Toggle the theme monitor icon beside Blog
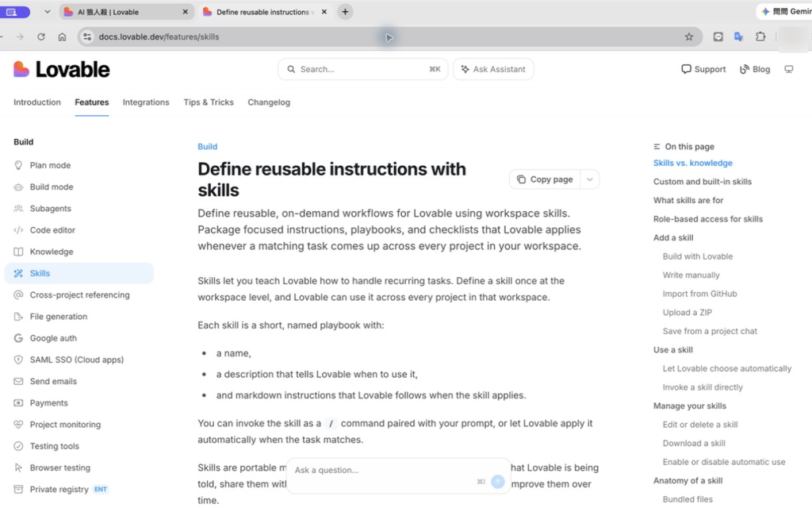The width and height of the screenshot is (812, 508). [789, 69]
